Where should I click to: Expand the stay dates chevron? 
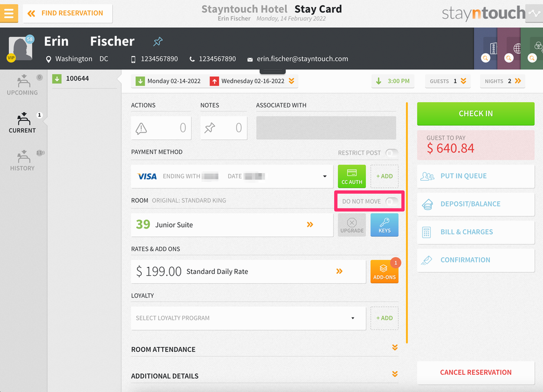[x=292, y=81]
